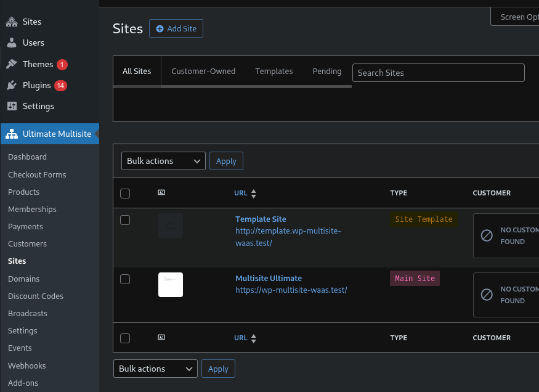Check the select-all checkbox in the table header
Viewport: 539px width, 392px height.
125,193
